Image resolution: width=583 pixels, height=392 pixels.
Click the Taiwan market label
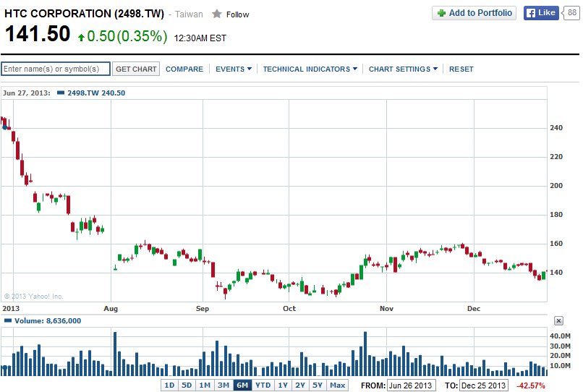[x=189, y=14]
